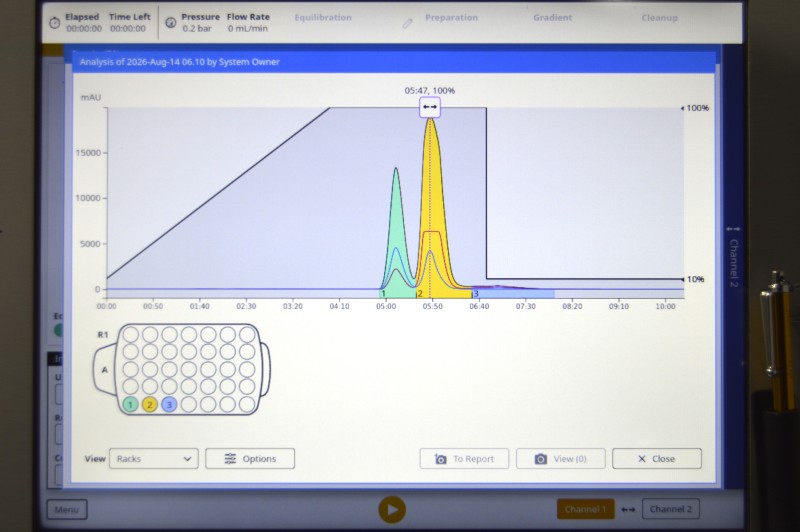Click the mAU axis label
The height and width of the screenshot is (532, 800).
[x=91, y=97]
